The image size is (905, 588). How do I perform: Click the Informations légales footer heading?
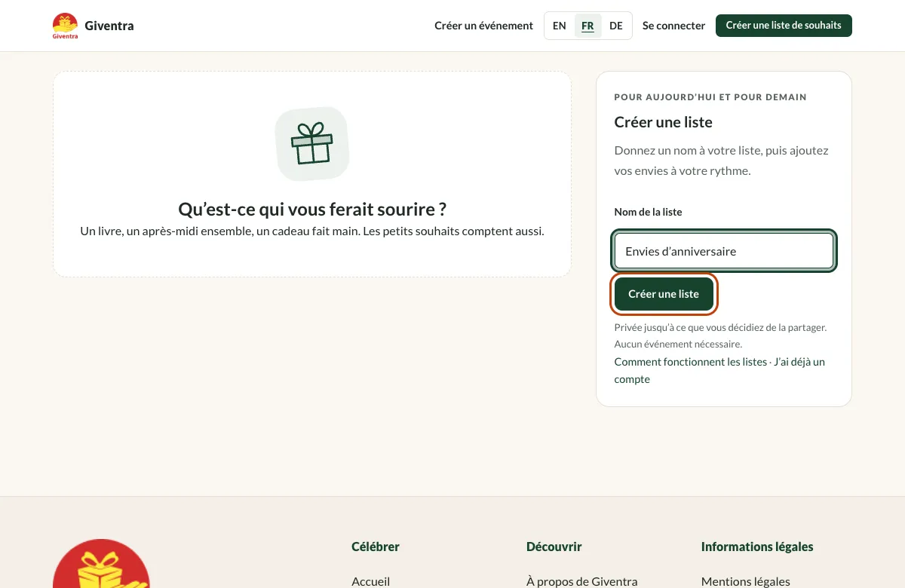pyautogui.click(x=757, y=547)
